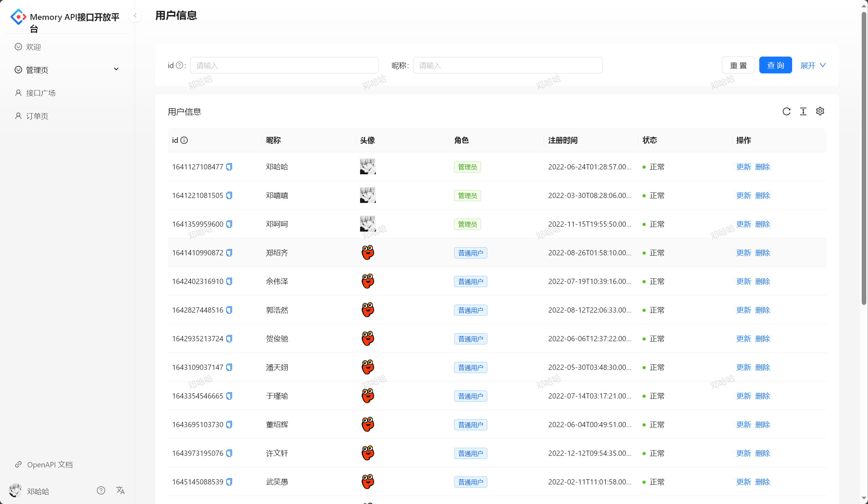Viewport: 868px width, 504px height.
Task: Click nickname 于瑾瑜
Action: [277, 396]
